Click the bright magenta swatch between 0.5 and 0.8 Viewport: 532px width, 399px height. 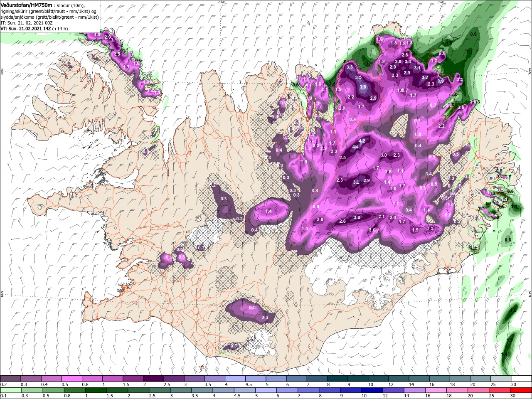71,378
